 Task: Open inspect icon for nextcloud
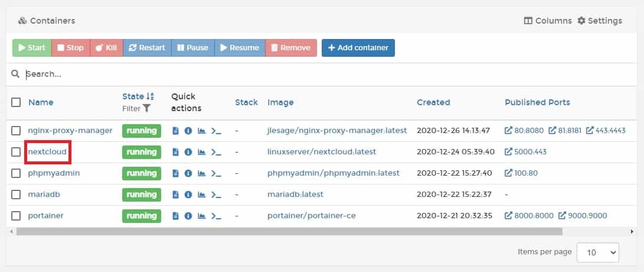click(188, 152)
